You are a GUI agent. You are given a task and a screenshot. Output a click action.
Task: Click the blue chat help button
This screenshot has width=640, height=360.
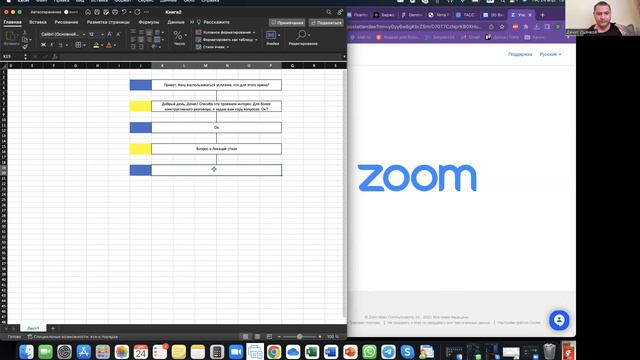point(559,320)
